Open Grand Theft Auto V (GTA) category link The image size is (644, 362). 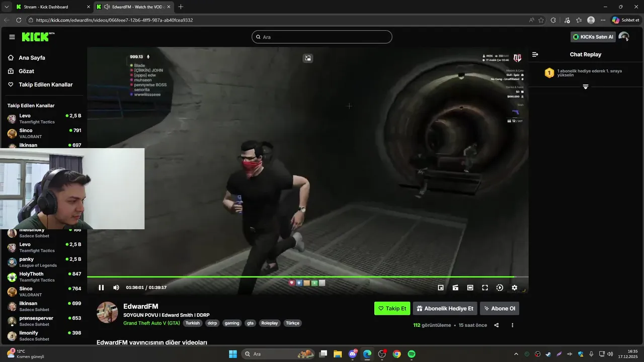[151, 323]
